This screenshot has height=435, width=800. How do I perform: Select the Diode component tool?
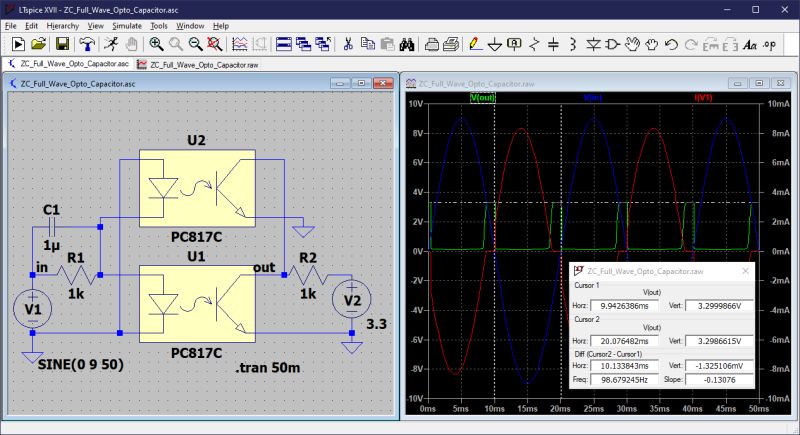pos(593,44)
